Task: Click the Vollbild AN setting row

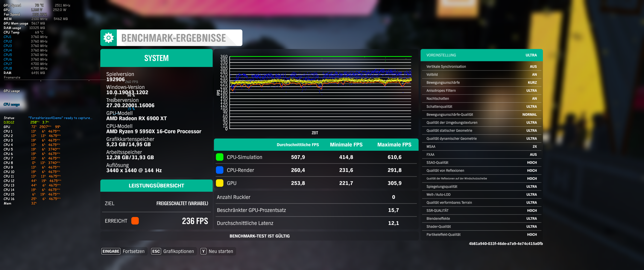Action: click(x=481, y=75)
